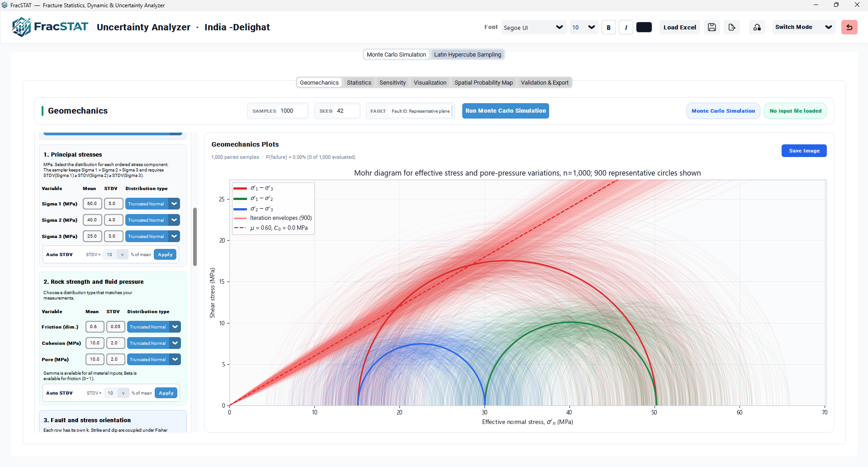The height and width of the screenshot is (467, 868).
Task: Open the Spatial Probability Map tab
Action: click(484, 82)
